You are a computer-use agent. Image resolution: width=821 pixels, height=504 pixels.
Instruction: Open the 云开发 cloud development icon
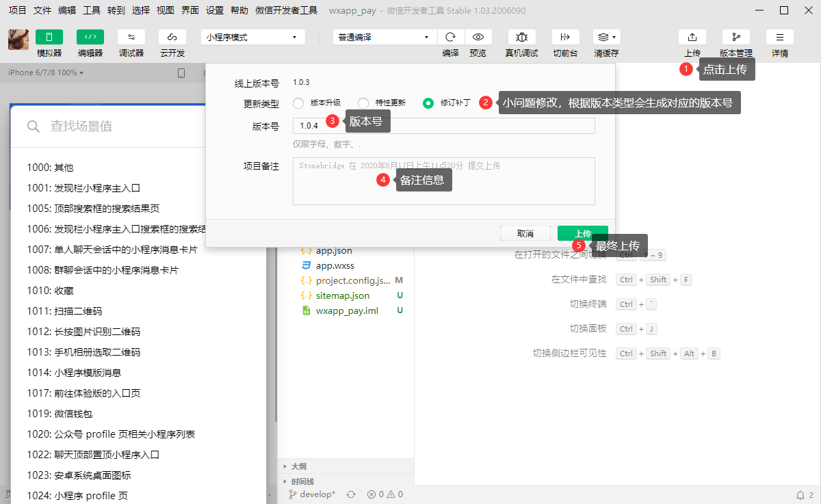click(172, 37)
